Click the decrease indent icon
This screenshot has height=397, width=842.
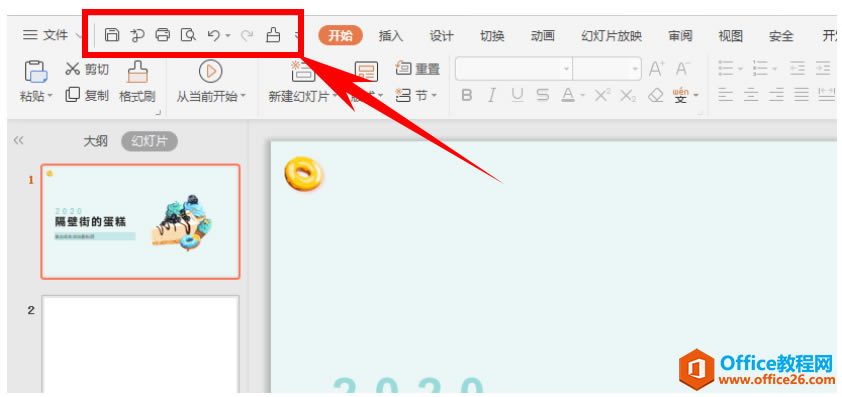[x=797, y=69]
